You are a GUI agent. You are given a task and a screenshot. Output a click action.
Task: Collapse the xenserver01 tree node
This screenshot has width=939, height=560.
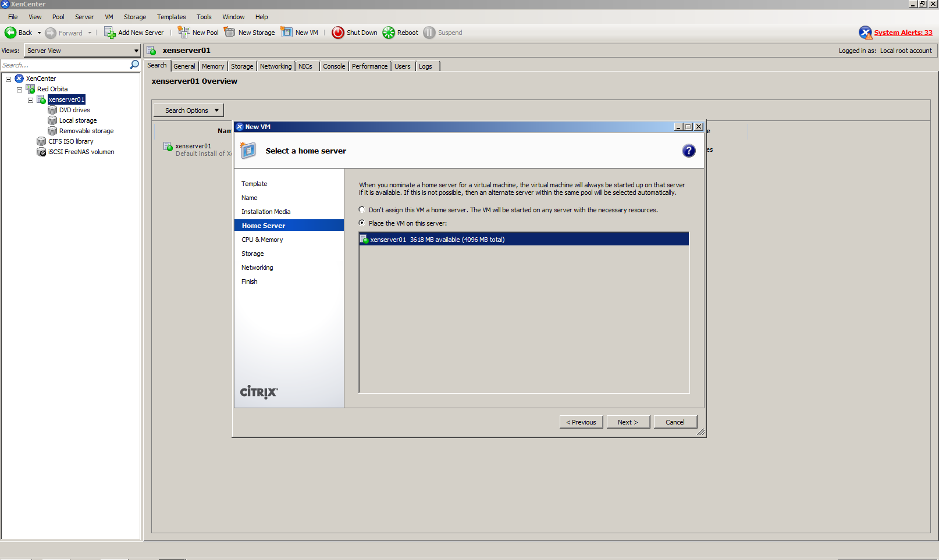[x=30, y=100]
